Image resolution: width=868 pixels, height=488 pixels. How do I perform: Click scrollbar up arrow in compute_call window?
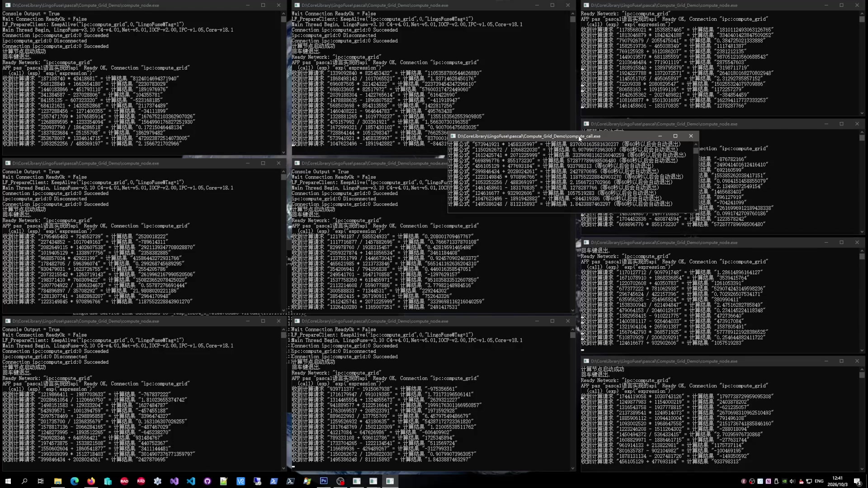[x=696, y=144]
